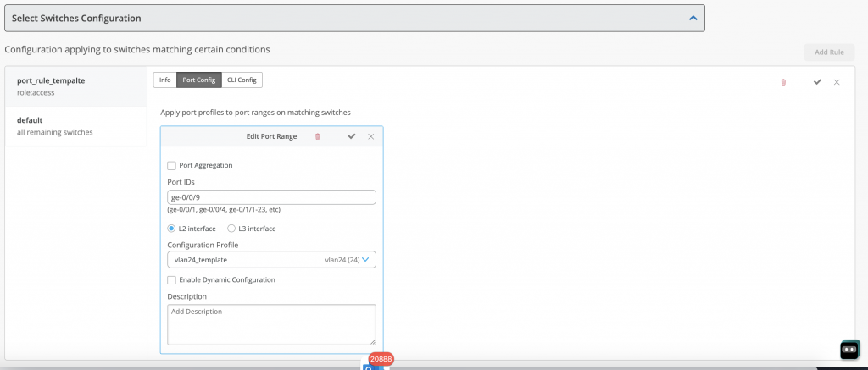Click the red 20888 notification badge
Image resolution: width=868 pixels, height=370 pixels.
pos(381,359)
